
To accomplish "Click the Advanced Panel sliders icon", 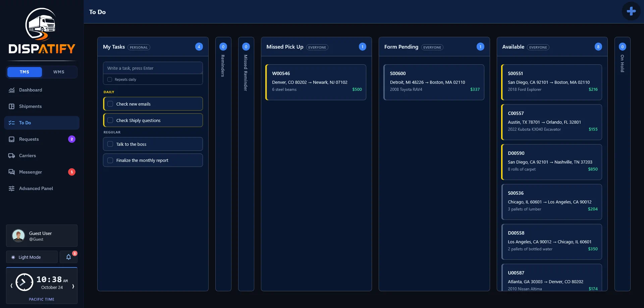I will tap(11, 189).
